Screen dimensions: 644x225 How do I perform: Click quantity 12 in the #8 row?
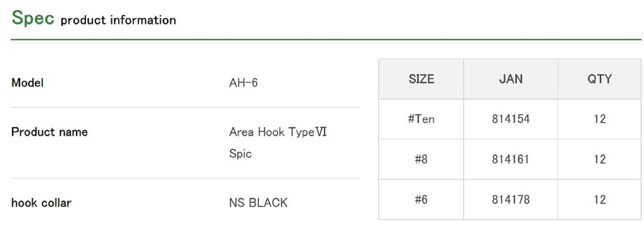pos(600,159)
